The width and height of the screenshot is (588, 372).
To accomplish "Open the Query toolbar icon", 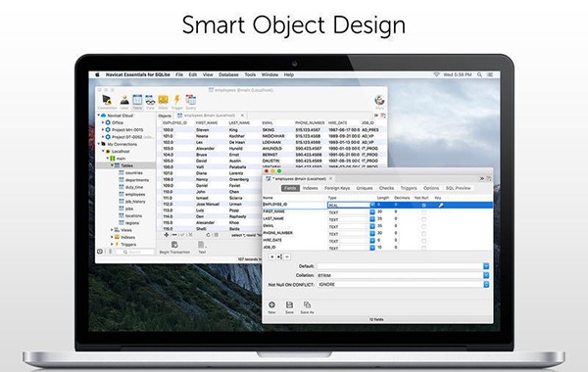I will coord(191,100).
